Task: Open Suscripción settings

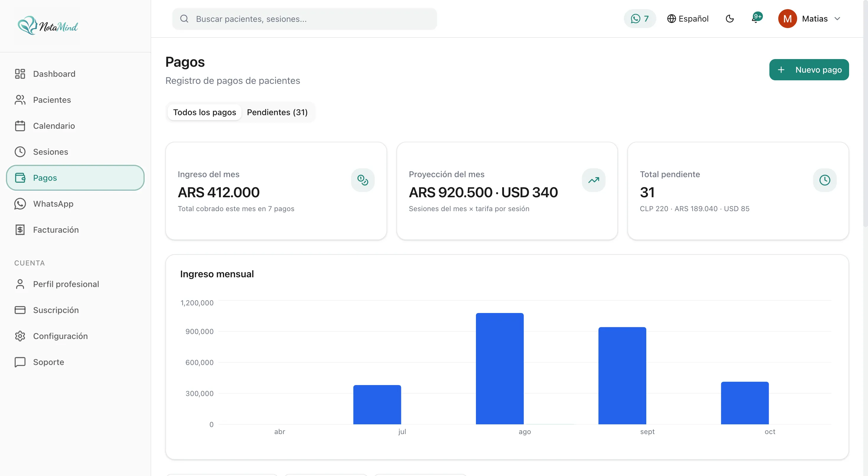Action: point(75,310)
